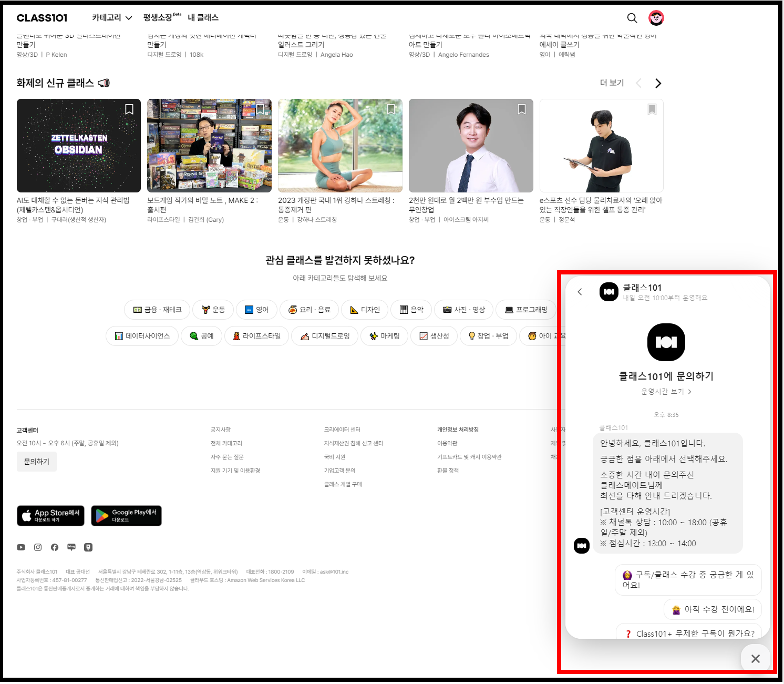Open 국비 지원 footer link
The height and width of the screenshot is (684, 784).
(335, 457)
